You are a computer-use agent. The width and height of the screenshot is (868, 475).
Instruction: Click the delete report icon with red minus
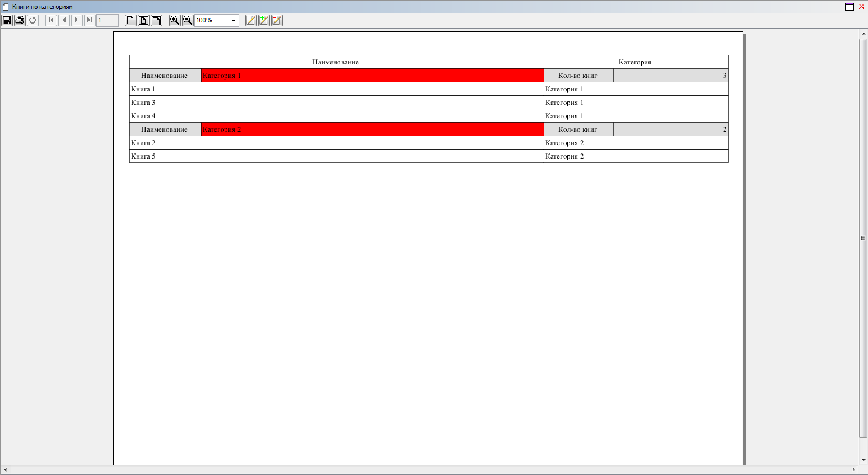coord(277,21)
